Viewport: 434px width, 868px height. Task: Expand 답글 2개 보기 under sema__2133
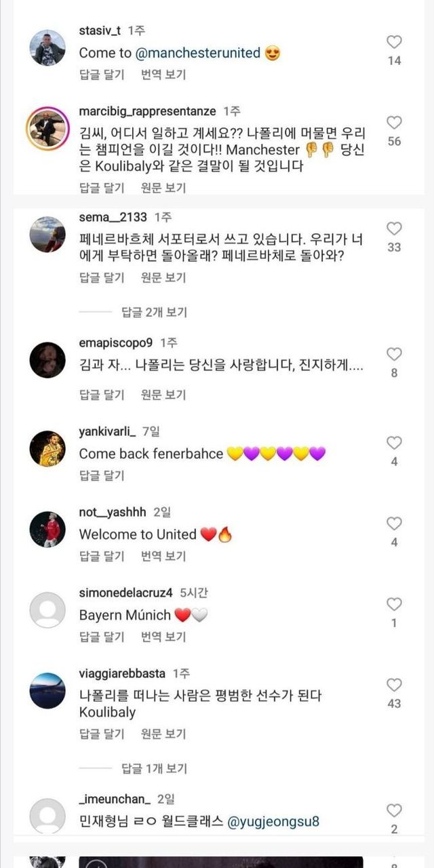click(x=154, y=312)
